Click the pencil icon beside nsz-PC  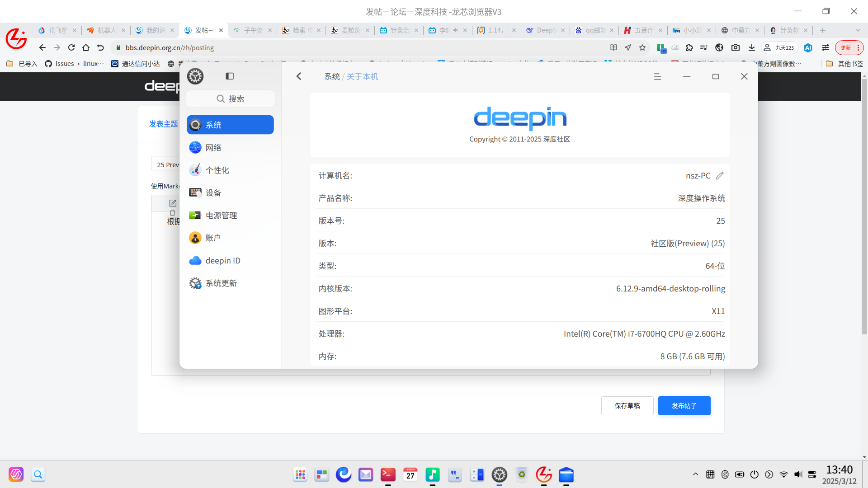(720, 175)
